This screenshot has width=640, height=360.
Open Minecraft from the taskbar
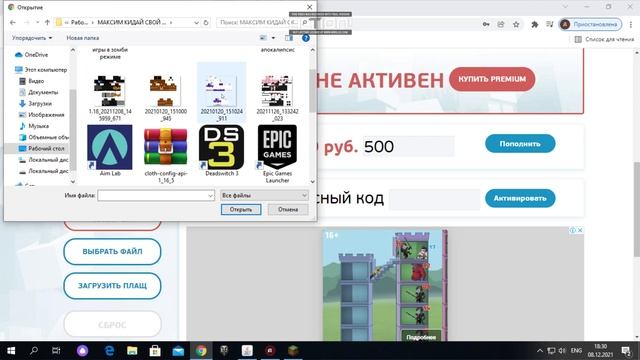click(x=293, y=351)
